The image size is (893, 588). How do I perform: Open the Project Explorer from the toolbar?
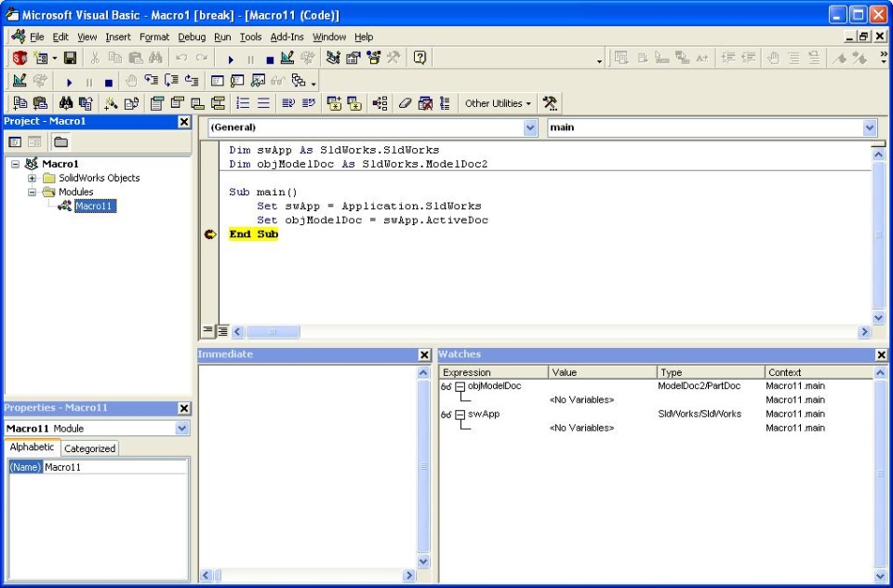[333, 58]
